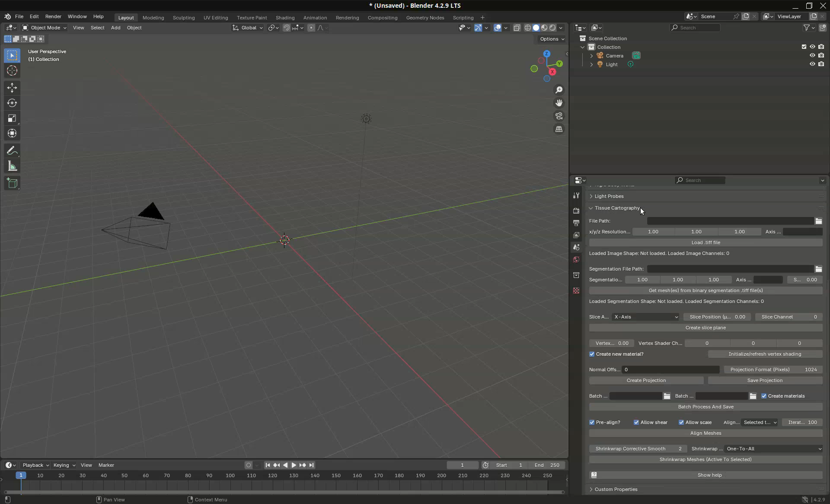Switch to the Shading workspace tab

285,18
